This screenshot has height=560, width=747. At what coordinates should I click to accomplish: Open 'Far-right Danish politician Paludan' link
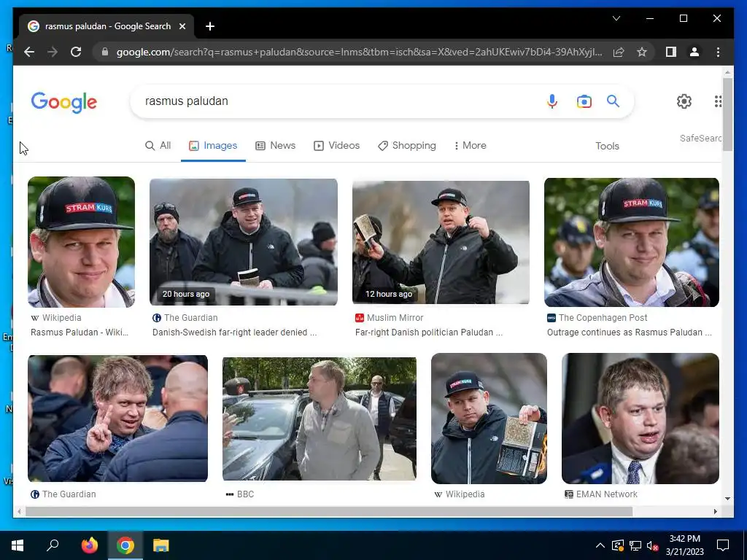[429, 332]
